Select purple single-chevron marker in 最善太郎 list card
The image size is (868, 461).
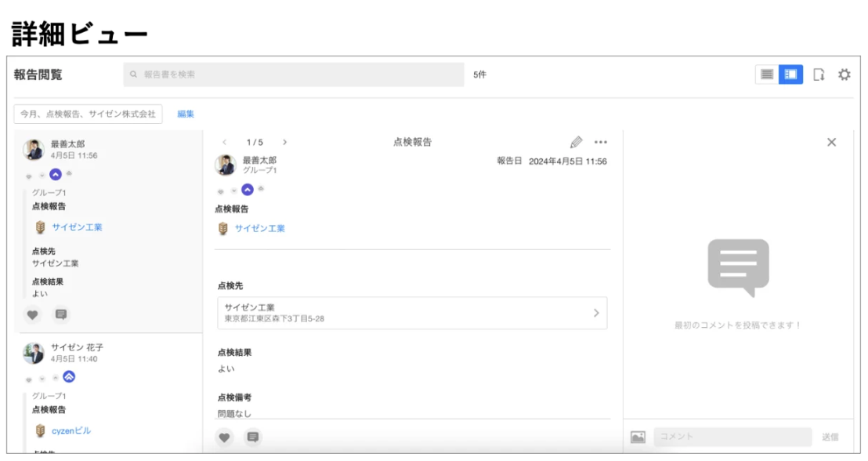tap(56, 175)
